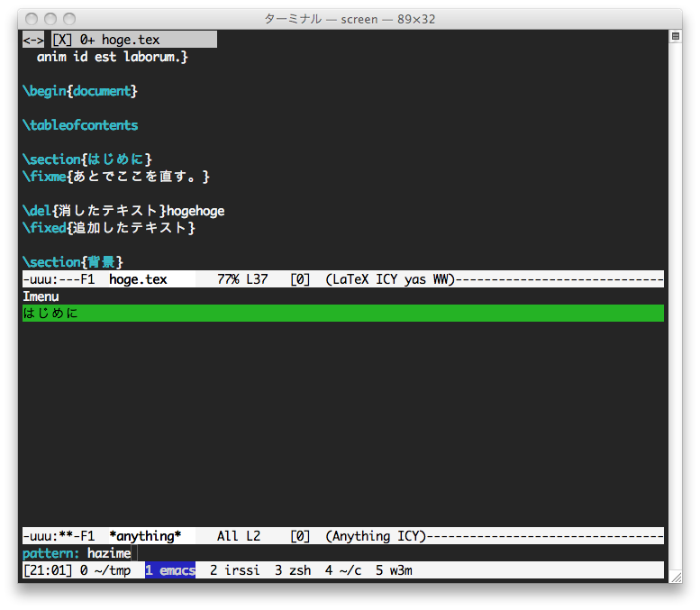Switch to screen window 3 zsh
Image resolution: width=700 pixels, height=610 pixels.
point(293,570)
